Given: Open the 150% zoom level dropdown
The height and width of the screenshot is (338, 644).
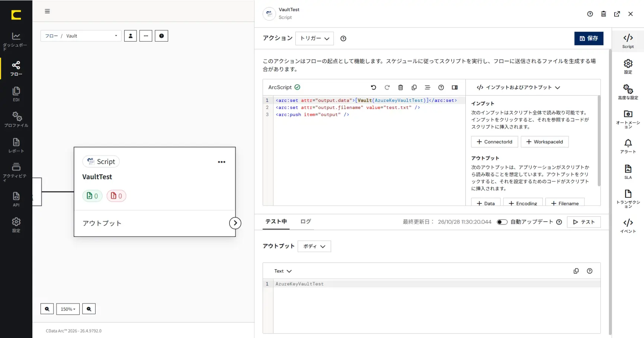Looking at the screenshot, I should click(68, 309).
